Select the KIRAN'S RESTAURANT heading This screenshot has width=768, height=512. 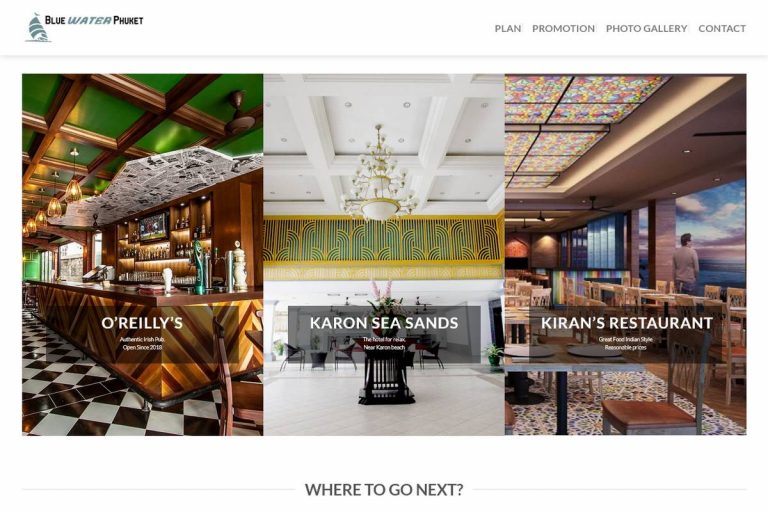626,323
